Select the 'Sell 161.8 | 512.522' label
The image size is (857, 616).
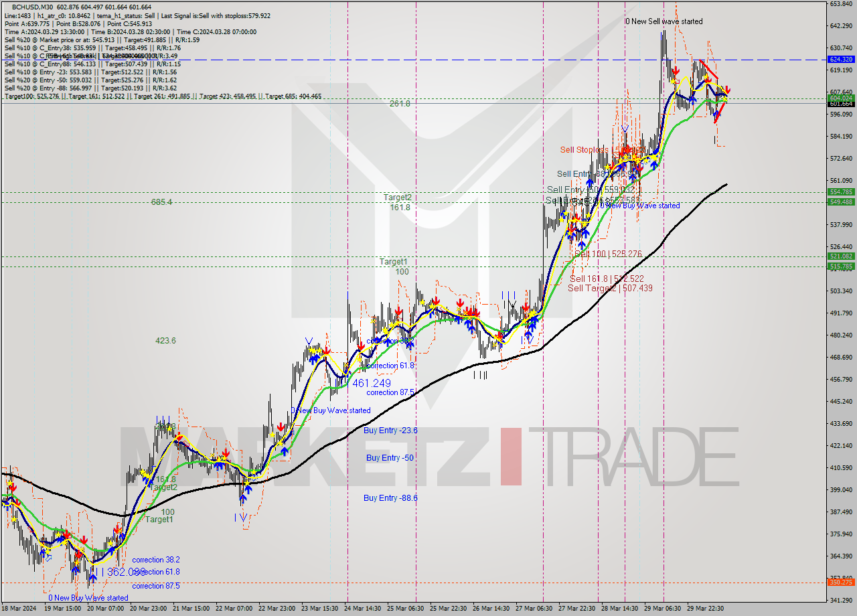click(x=607, y=279)
